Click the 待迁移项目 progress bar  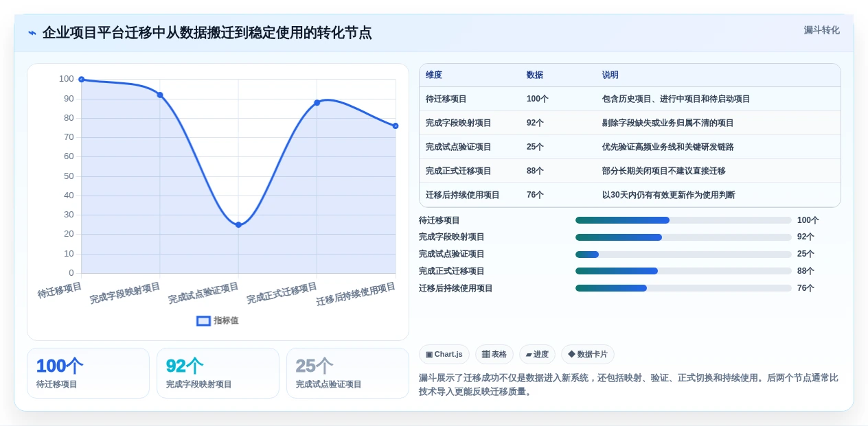683,220
